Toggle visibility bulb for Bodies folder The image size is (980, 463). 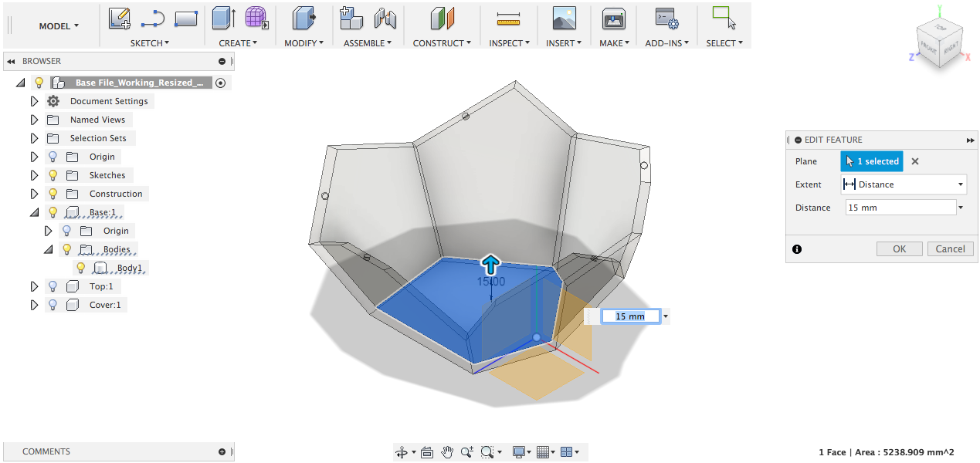pos(67,249)
